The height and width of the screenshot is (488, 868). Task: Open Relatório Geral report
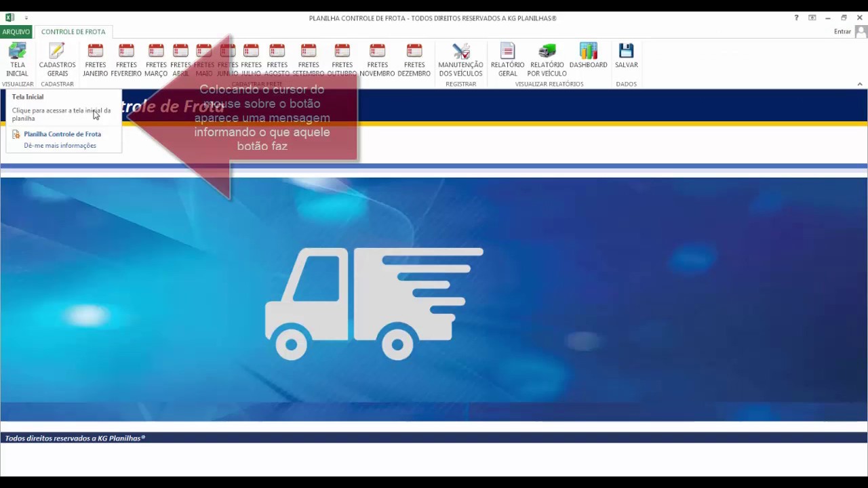click(508, 60)
